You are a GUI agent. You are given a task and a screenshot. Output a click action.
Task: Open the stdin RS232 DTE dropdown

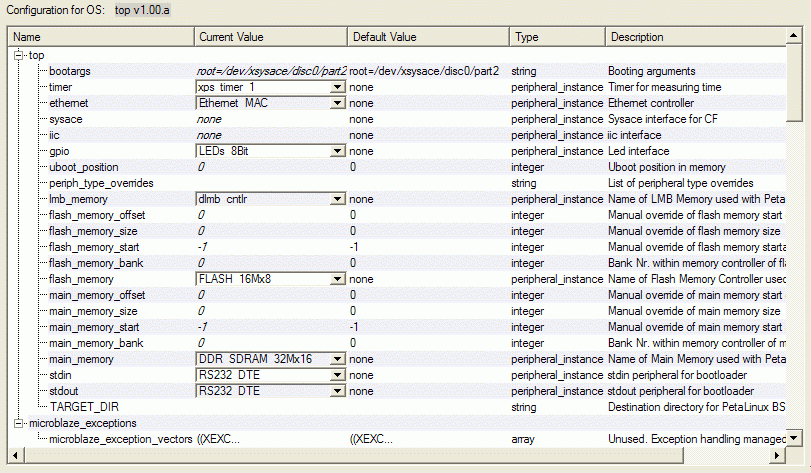(337, 375)
